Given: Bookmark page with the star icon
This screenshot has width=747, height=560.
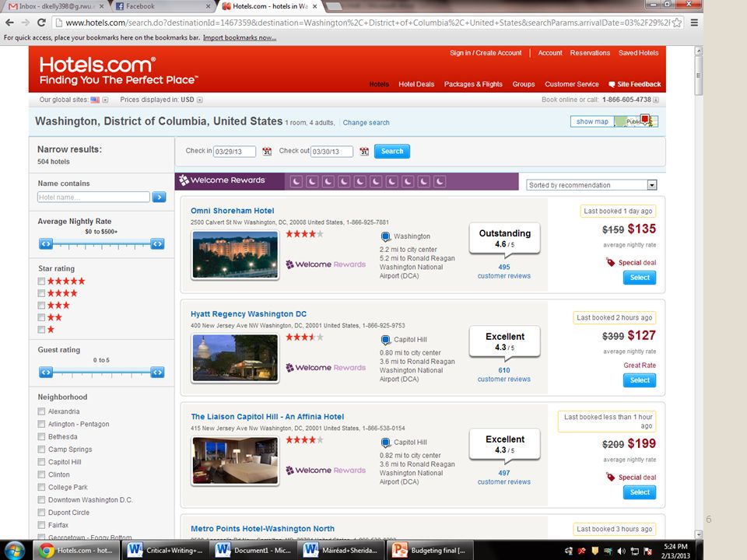Looking at the screenshot, I should coord(676,23).
